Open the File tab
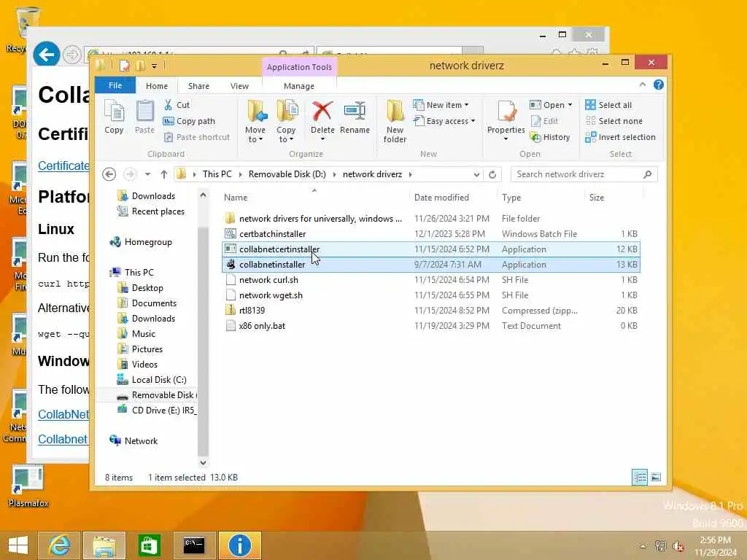747x560 pixels. (115, 85)
